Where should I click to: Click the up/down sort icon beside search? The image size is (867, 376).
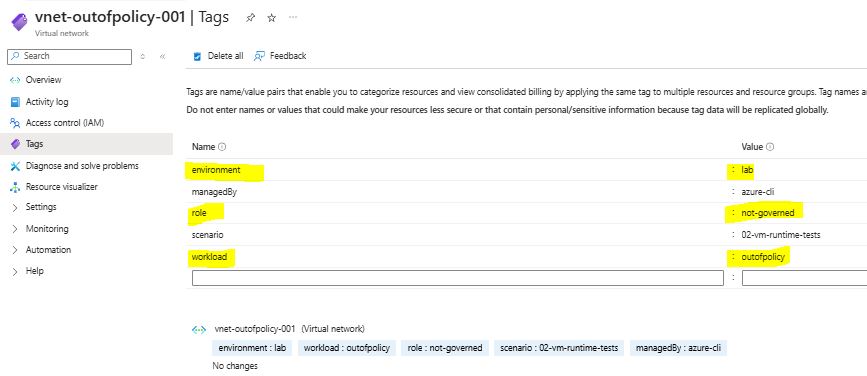pos(143,56)
